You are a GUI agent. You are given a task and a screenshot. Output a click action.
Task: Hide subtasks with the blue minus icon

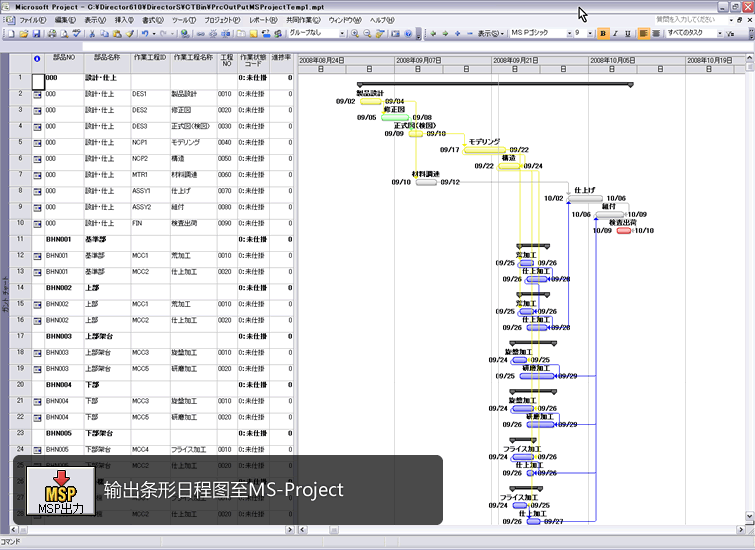[469, 34]
